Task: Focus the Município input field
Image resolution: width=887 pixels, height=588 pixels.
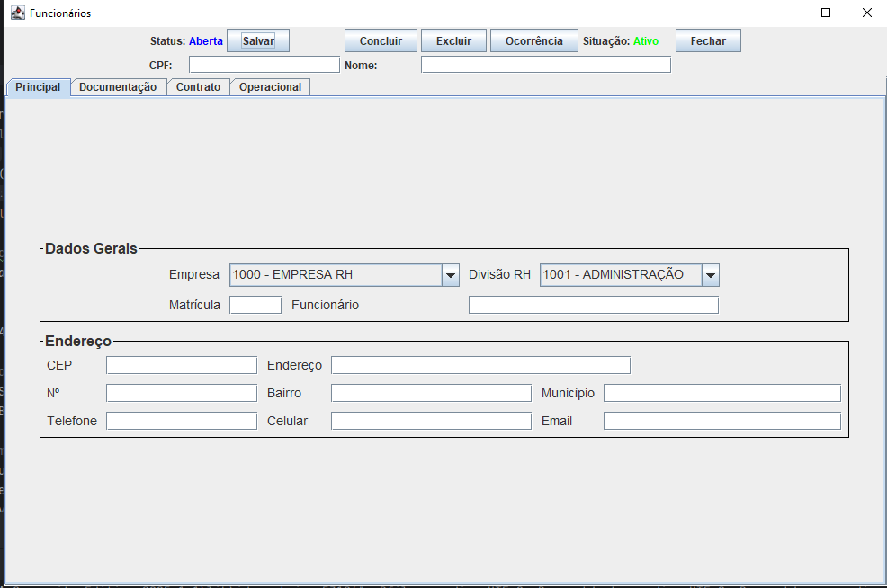Action: pyautogui.click(x=722, y=393)
